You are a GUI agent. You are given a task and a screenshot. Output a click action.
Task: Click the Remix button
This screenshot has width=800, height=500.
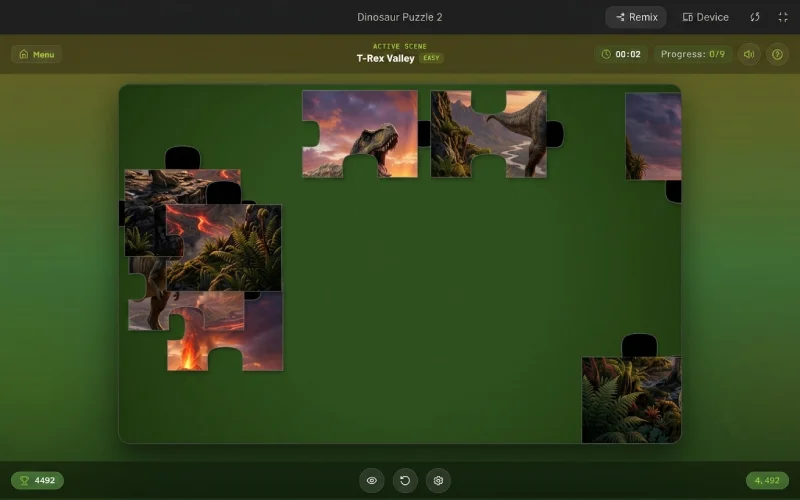[x=636, y=17]
